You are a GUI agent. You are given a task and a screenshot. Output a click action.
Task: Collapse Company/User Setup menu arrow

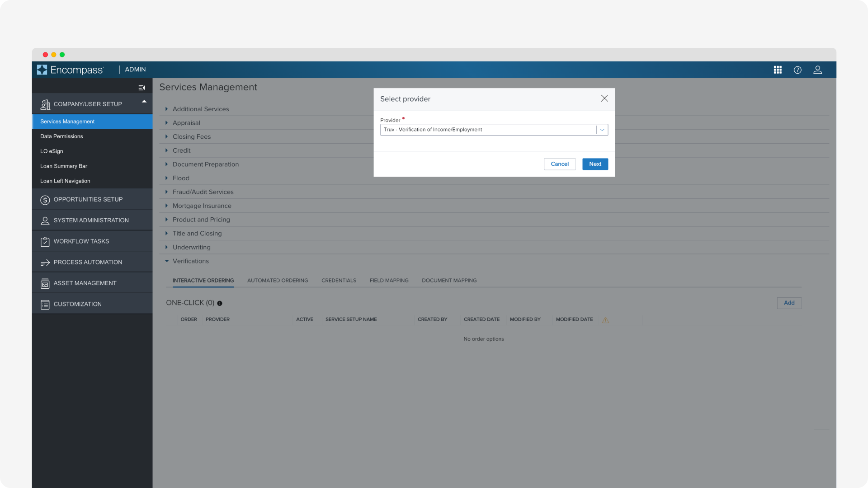(144, 102)
